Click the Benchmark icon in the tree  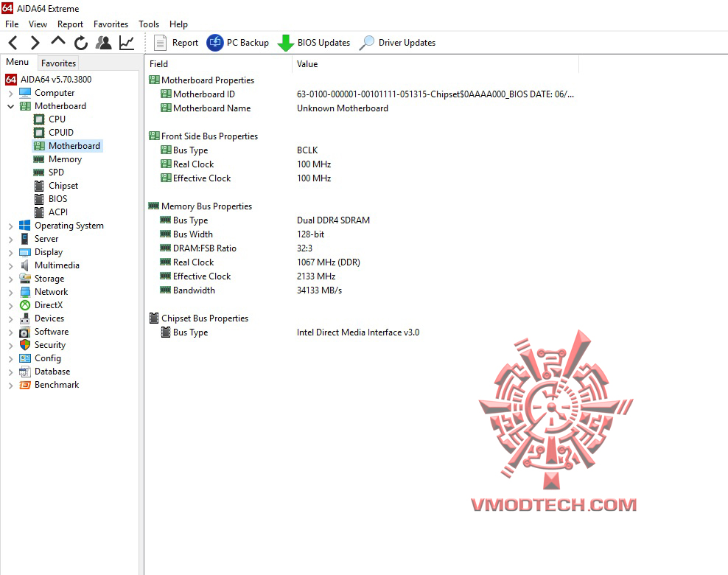point(24,385)
